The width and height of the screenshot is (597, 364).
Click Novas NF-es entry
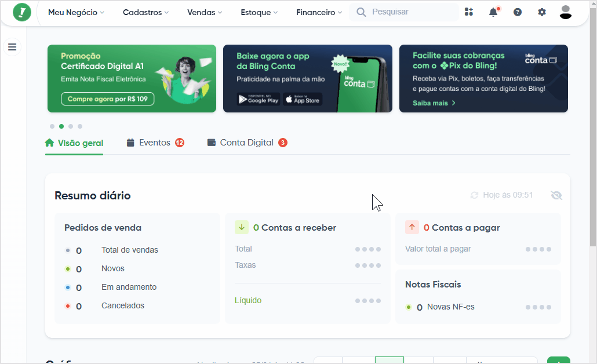coord(441,307)
